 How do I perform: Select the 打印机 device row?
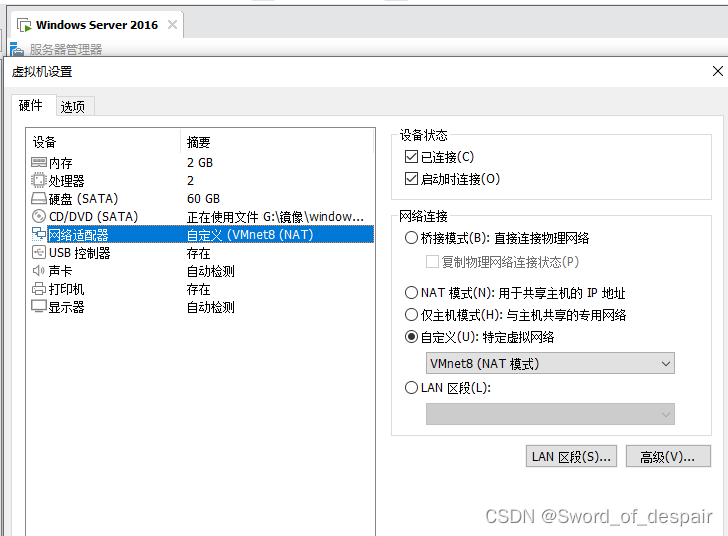pos(202,289)
